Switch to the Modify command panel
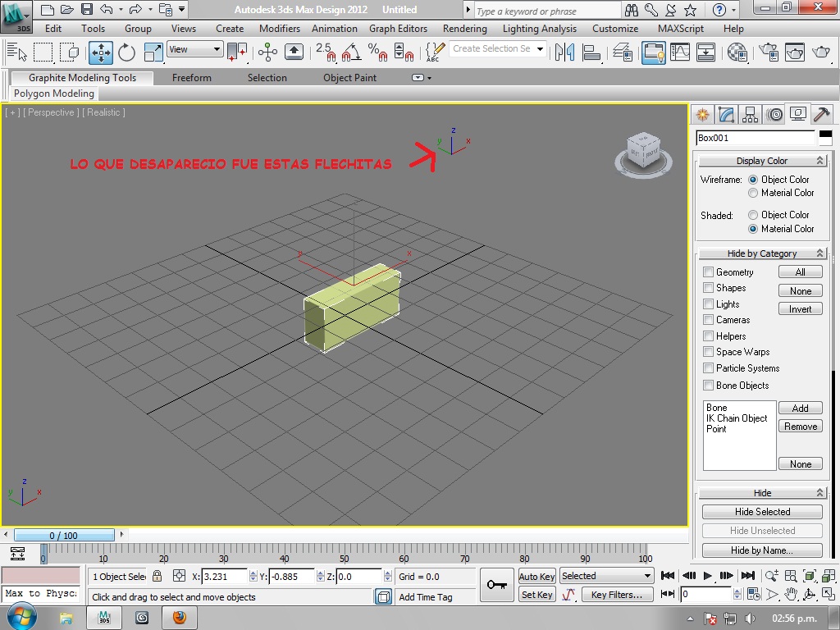 pyautogui.click(x=726, y=114)
